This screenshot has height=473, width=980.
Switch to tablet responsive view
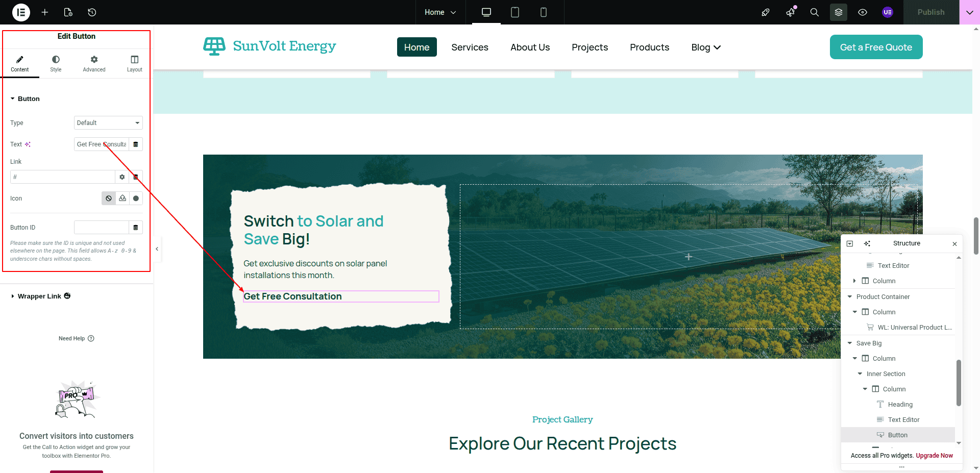[x=514, y=12]
